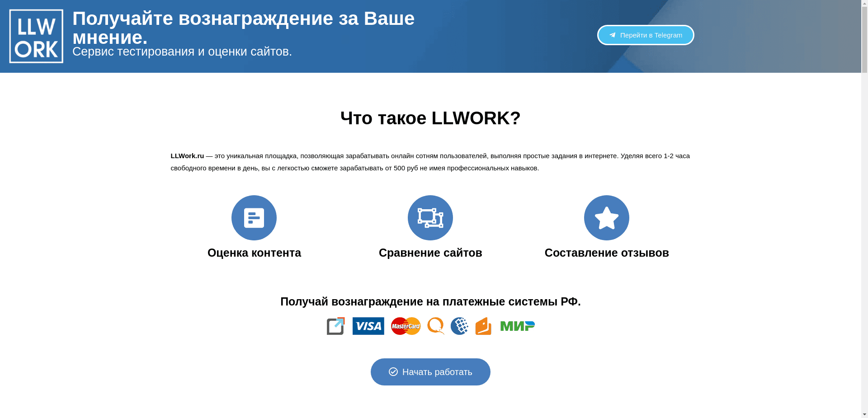Click the star icon above Составление отзывов
The width and height of the screenshot is (868, 418).
coord(606,217)
